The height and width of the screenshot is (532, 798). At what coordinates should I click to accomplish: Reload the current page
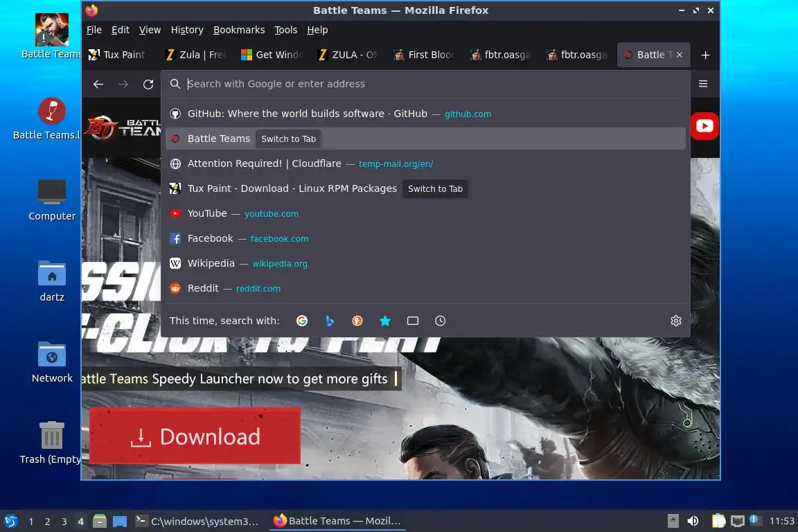point(148,84)
